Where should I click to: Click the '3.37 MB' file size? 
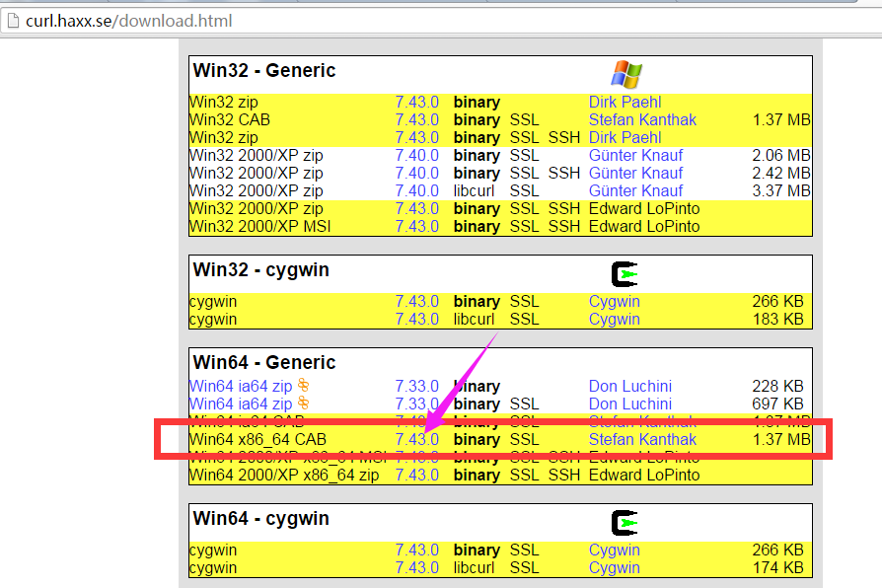pyautogui.click(x=781, y=190)
